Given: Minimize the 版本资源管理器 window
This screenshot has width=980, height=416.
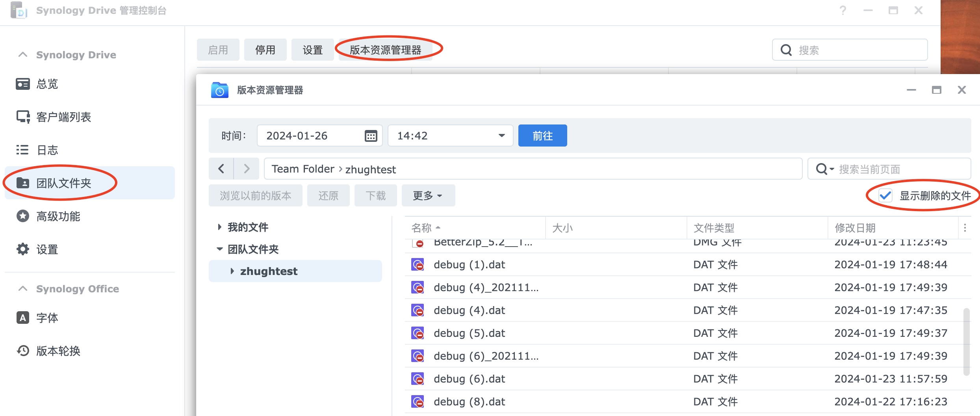Looking at the screenshot, I should (x=911, y=90).
